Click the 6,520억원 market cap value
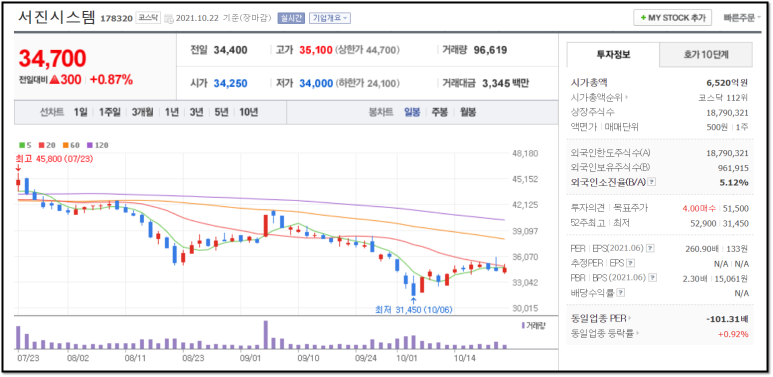This screenshot has width=773, height=377. (x=727, y=83)
